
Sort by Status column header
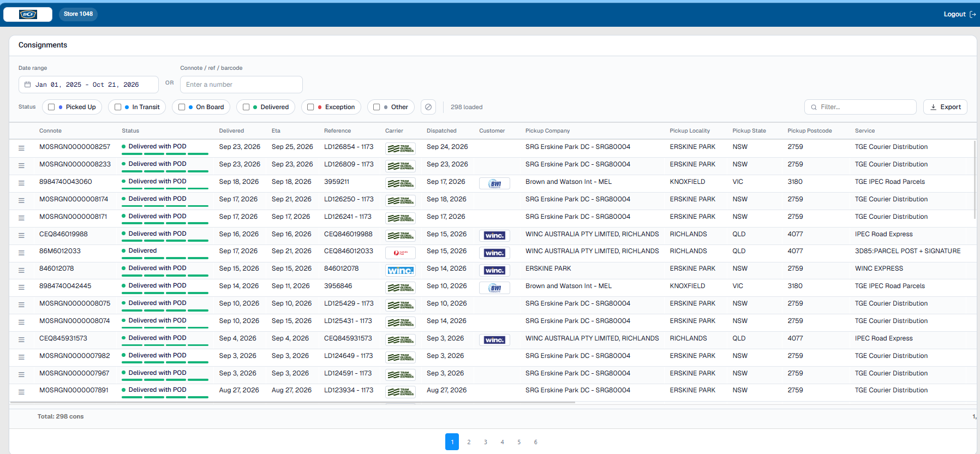pos(130,131)
